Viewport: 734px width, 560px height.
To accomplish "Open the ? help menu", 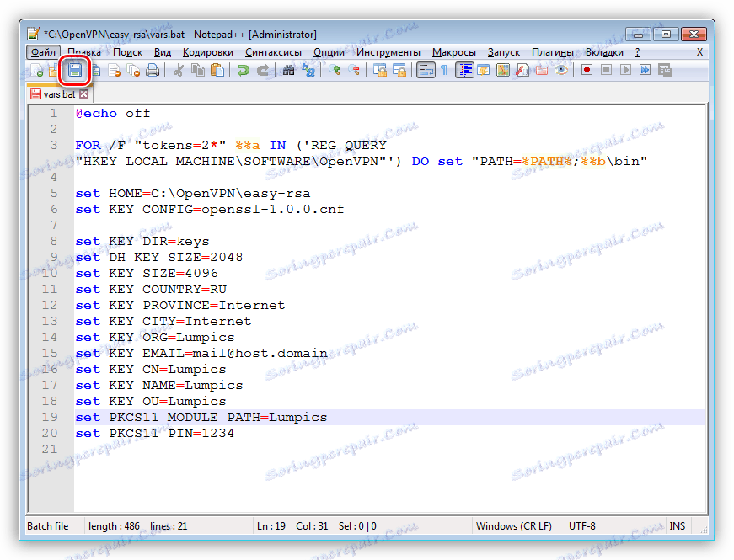I will 638,52.
